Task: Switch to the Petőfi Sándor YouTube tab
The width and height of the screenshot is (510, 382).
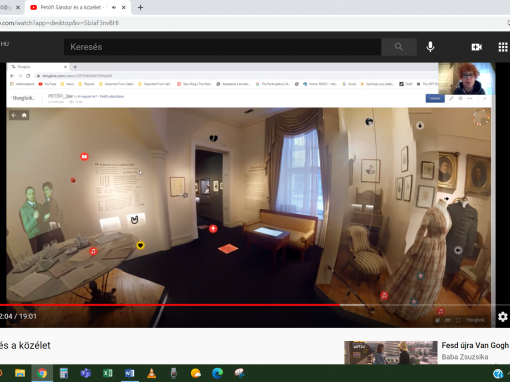Action: (72, 7)
